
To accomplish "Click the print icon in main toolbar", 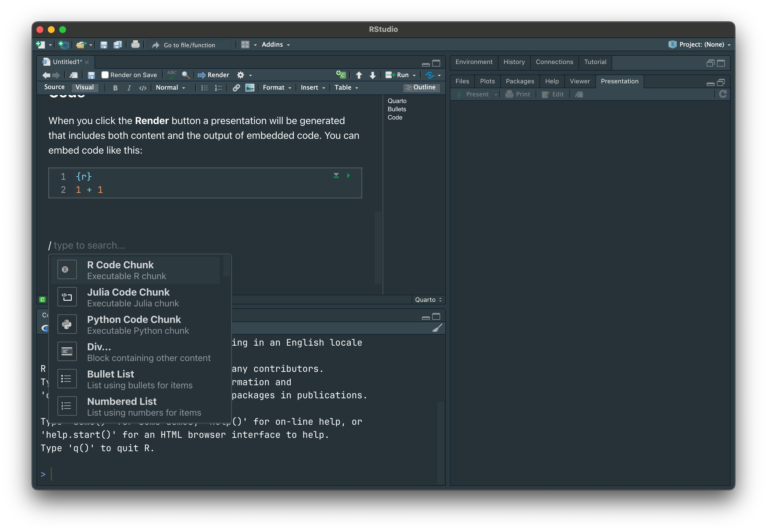I will click(x=135, y=45).
